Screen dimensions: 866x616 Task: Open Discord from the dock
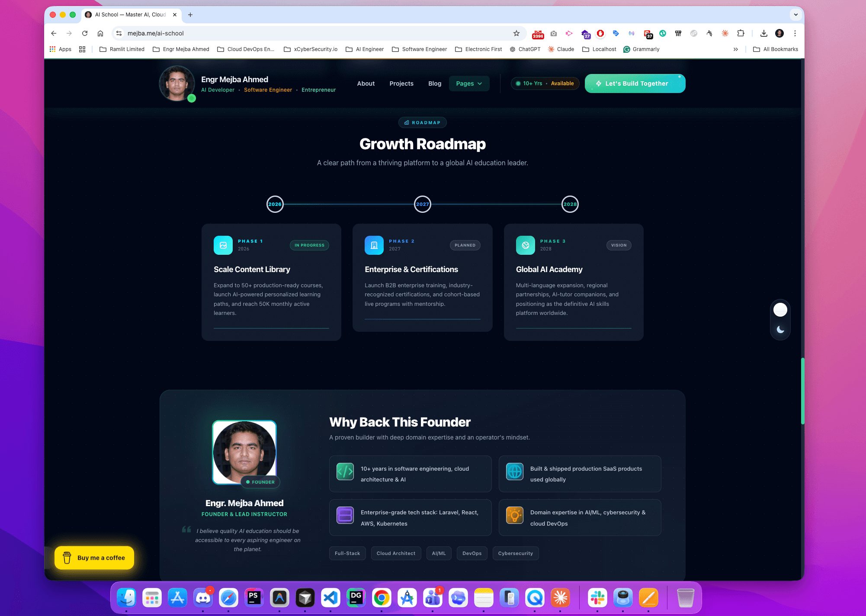tap(203, 598)
